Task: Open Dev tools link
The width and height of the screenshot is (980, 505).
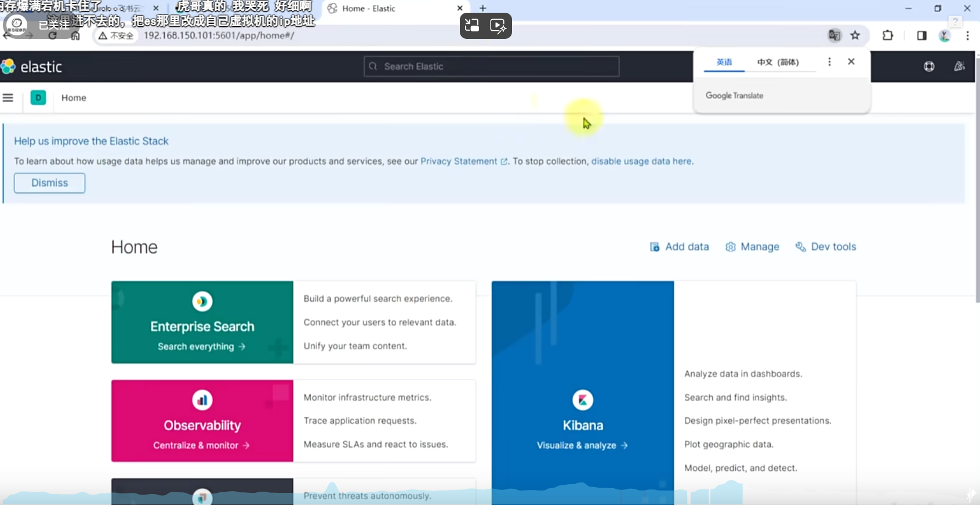Action: (826, 246)
